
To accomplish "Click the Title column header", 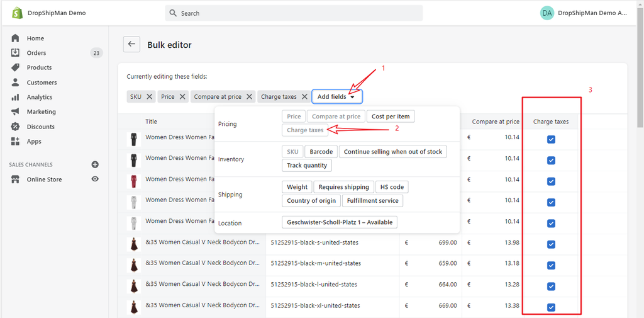I will [151, 122].
